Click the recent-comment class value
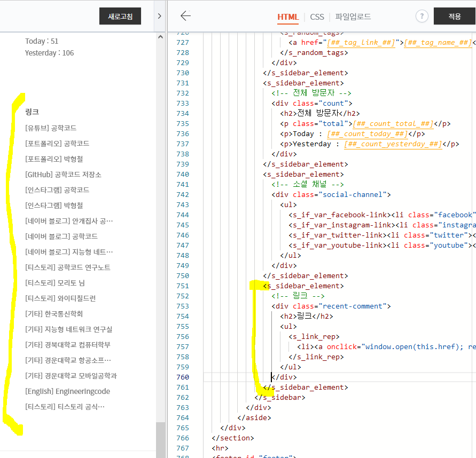The width and height of the screenshot is (476, 458). point(353,306)
